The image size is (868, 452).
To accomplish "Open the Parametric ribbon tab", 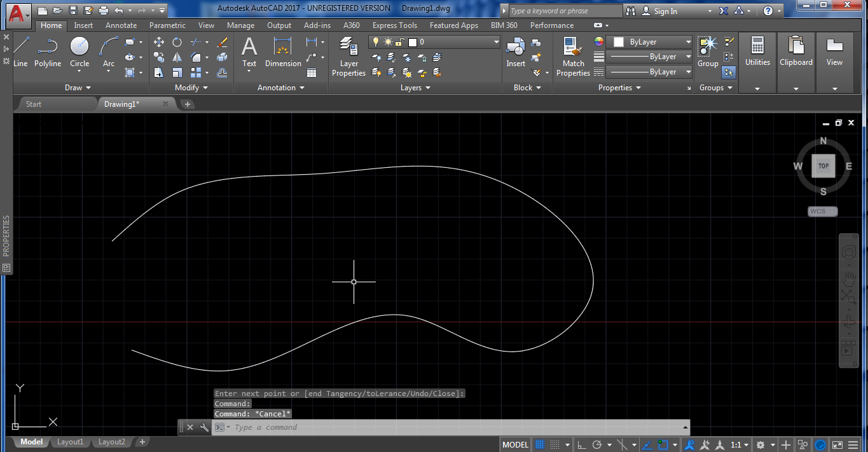I will tap(167, 25).
